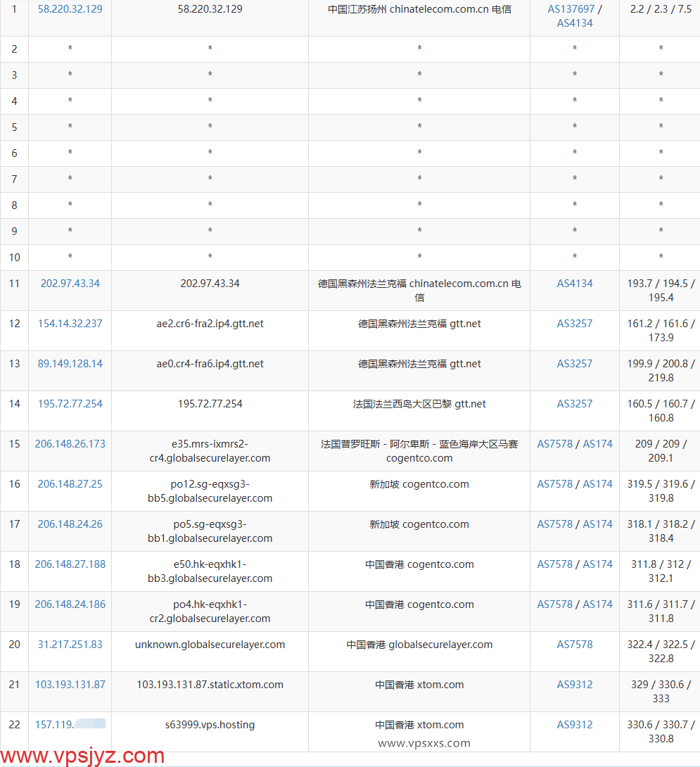Select location 法国法兰西岛大区巴黎 gtt.net
The height and width of the screenshot is (767, 700).
point(419,404)
